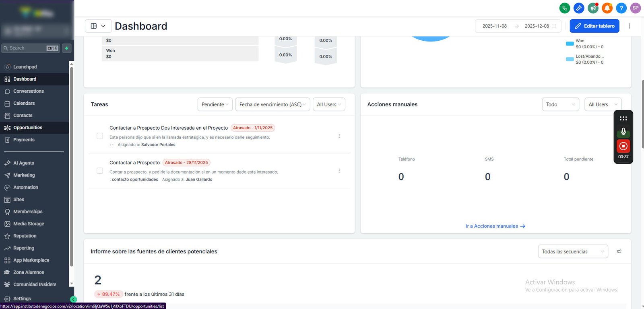Open All Users dropdown in Tareas
Viewport: 644px width, 309px height.
coord(329,104)
